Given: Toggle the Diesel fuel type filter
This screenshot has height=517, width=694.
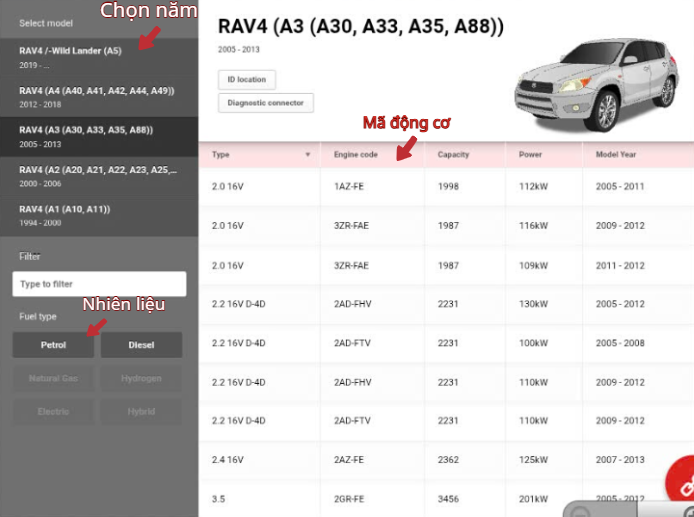Looking at the screenshot, I should tap(141, 345).
